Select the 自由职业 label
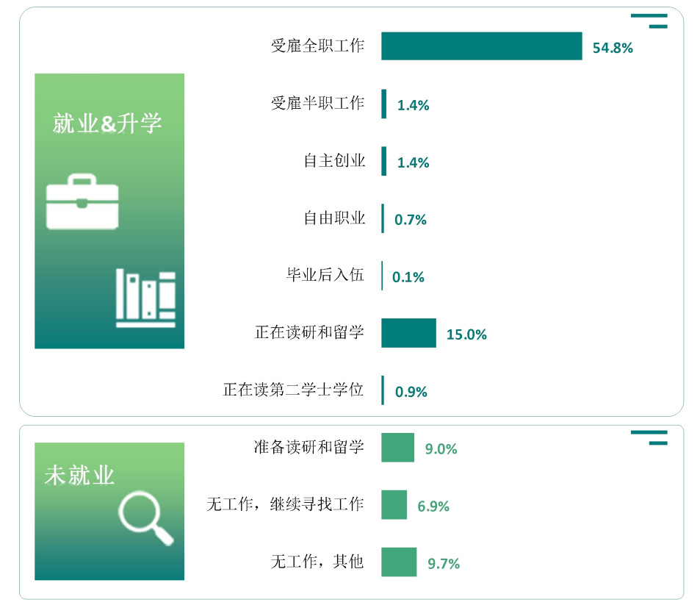 [334, 218]
